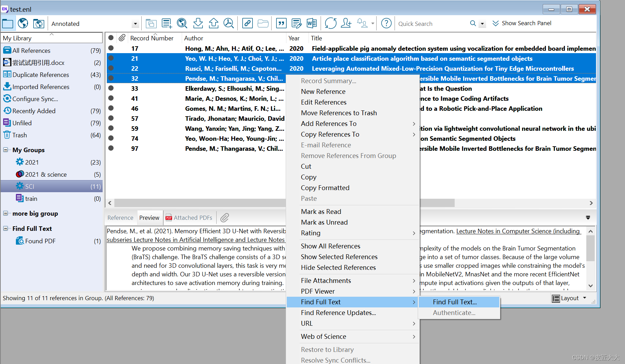Screen dimensions: 625x364
Task: Switch to the Reference tab
Action: tap(120, 218)
